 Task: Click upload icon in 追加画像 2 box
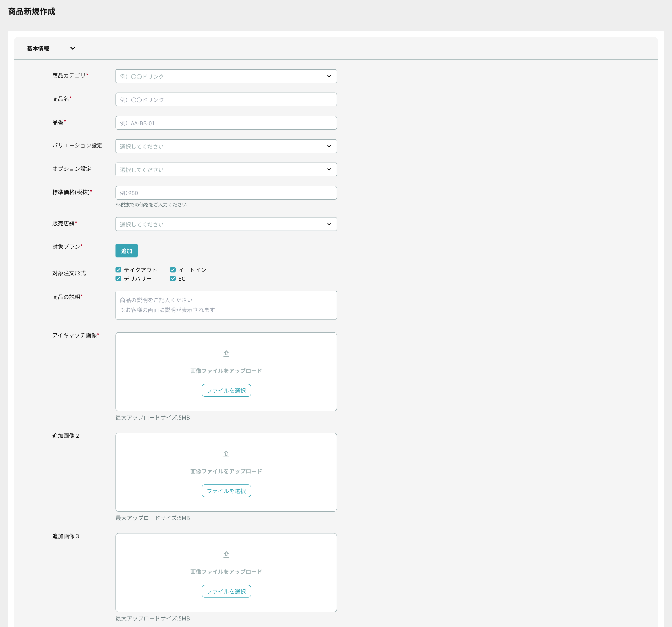226,454
